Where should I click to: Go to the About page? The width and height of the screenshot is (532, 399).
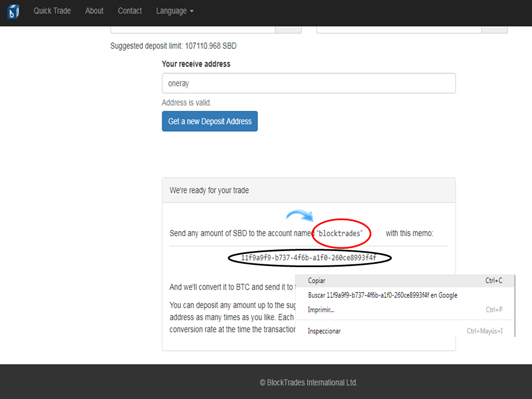pos(94,11)
